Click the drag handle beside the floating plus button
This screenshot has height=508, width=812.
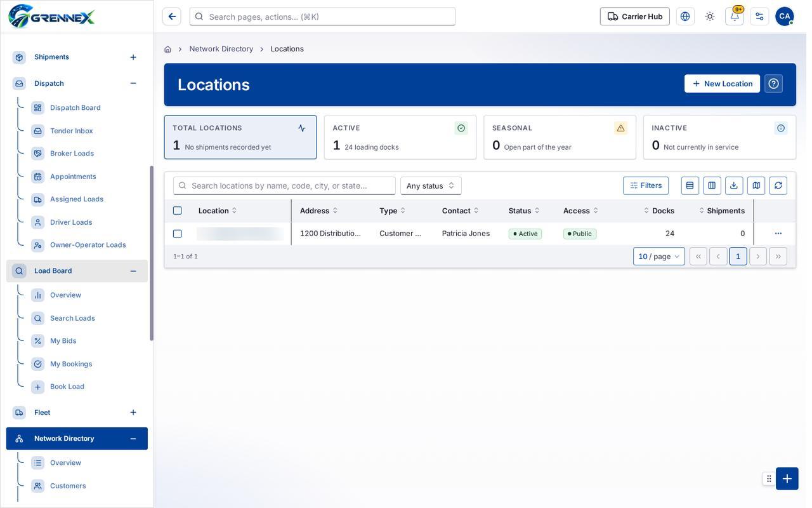click(x=769, y=479)
